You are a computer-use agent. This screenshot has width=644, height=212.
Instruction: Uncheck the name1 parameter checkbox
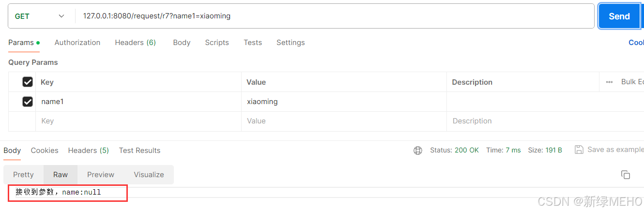pyautogui.click(x=28, y=102)
